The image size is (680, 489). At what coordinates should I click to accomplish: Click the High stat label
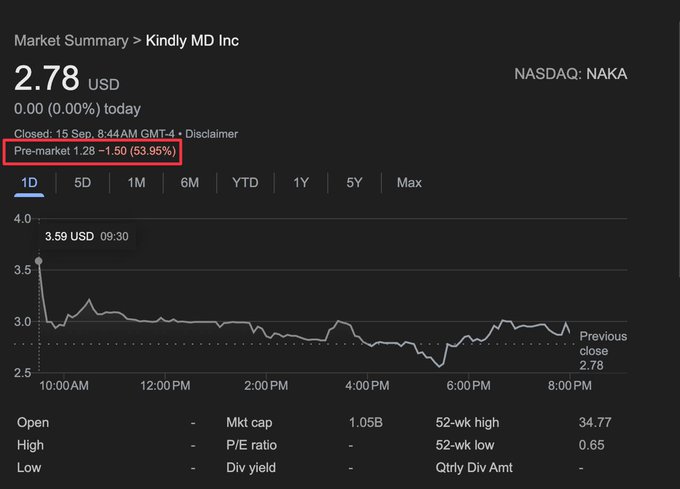(x=30, y=445)
